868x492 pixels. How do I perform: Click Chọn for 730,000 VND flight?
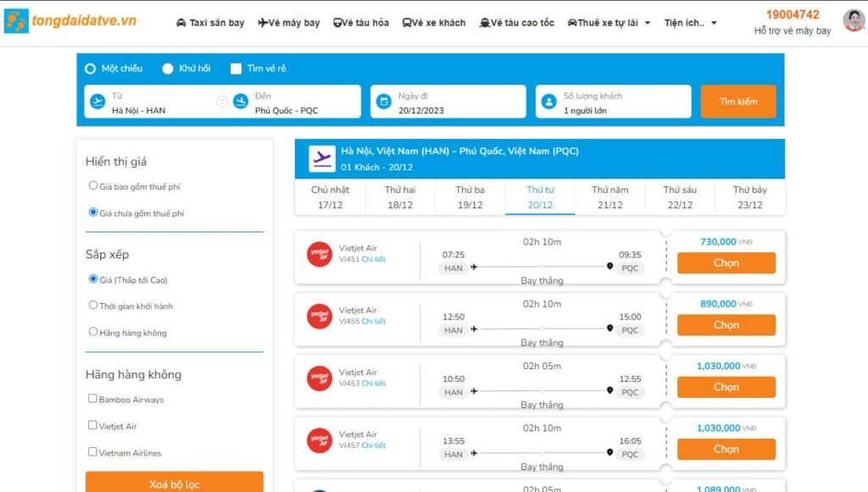(726, 263)
